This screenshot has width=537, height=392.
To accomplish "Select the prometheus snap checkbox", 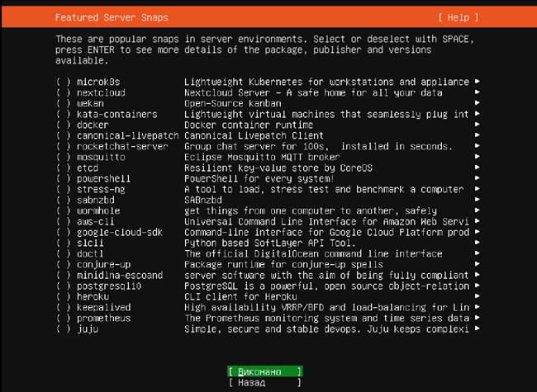I will pyautogui.click(x=64, y=318).
